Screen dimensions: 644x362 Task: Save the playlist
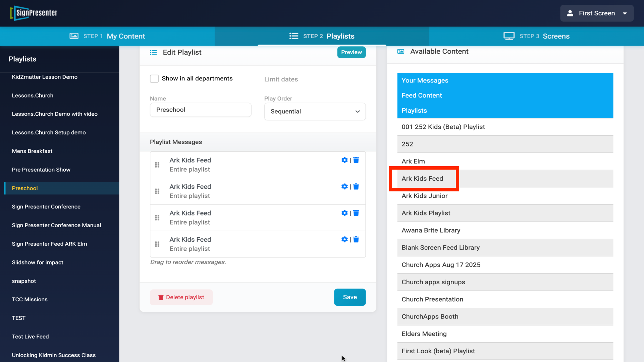(x=350, y=297)
